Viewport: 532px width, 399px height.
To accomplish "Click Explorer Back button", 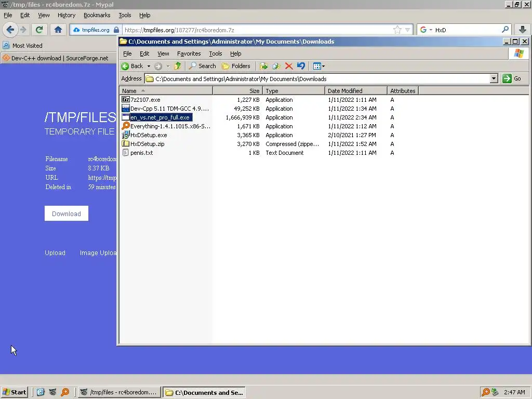I will pos(132,66).
